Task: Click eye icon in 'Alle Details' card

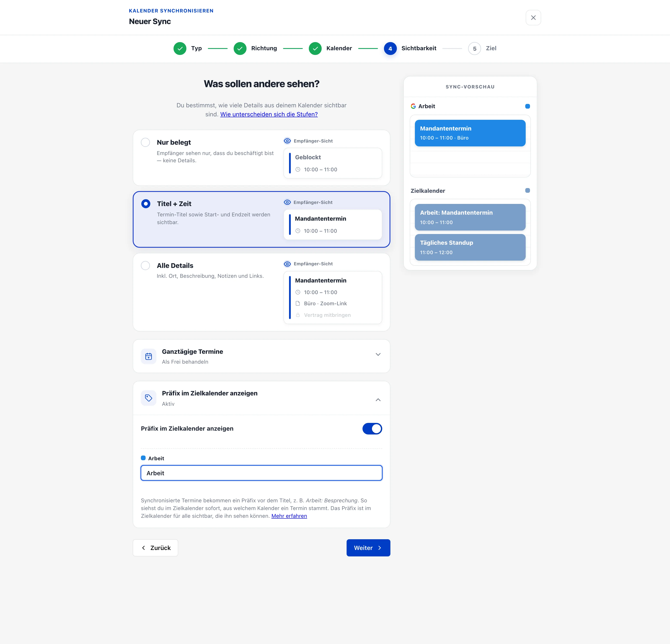Action: 287,264
